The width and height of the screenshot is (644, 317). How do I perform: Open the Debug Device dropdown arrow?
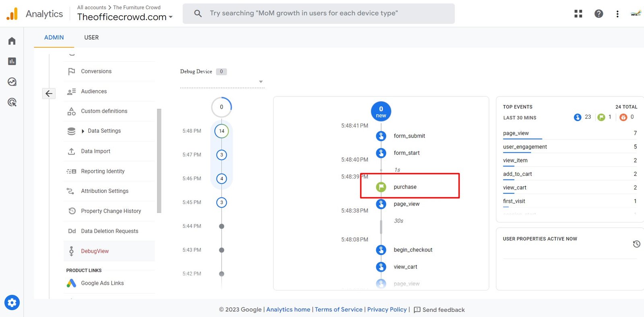[x=261, y=82]
